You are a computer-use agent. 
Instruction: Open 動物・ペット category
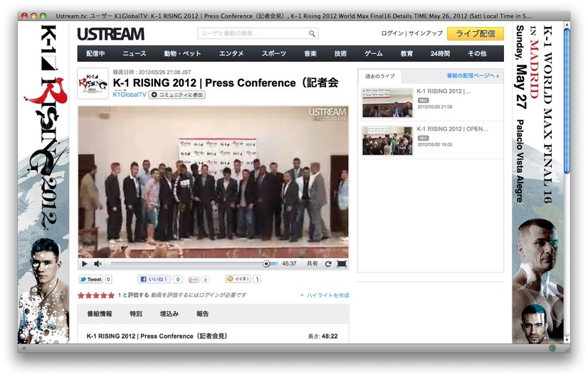[182, 53]
